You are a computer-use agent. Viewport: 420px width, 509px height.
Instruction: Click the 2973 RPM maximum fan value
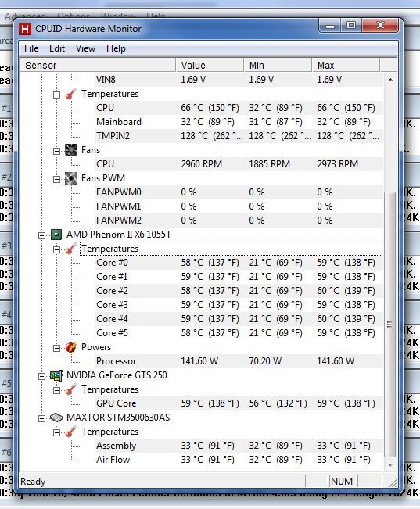click(x=338, y=164)
